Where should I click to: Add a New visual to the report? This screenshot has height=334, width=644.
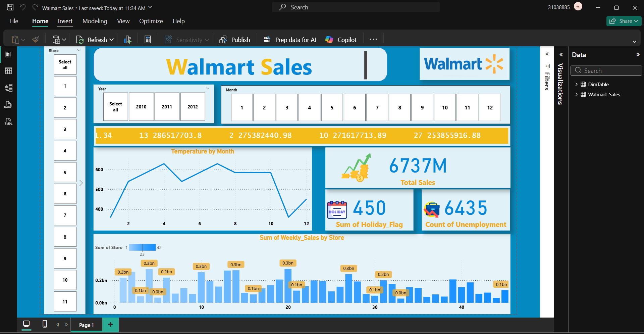(x=127, y=39)
